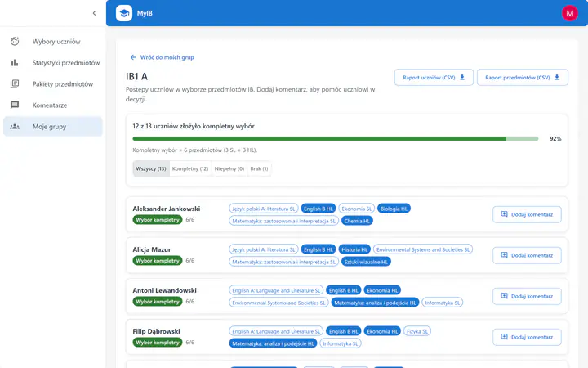Click the MyIB title in the header
The width and height of the screenshot is (588, 368).
(145, 13)
